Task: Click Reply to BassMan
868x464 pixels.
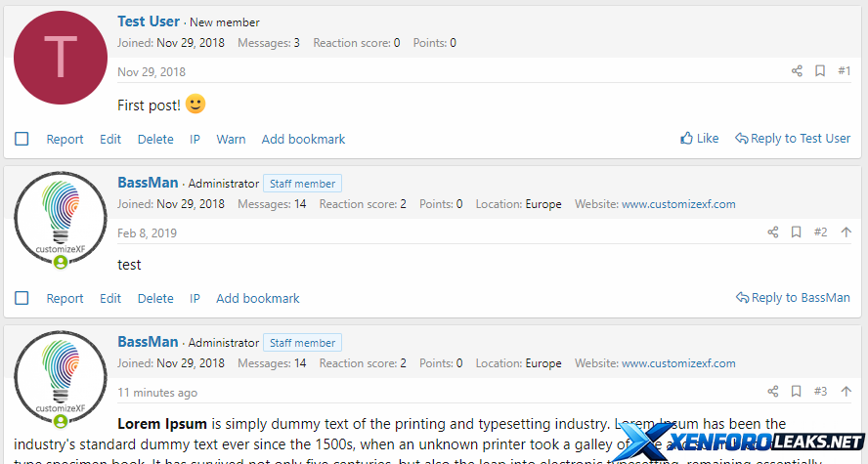Action: (793, 298)
